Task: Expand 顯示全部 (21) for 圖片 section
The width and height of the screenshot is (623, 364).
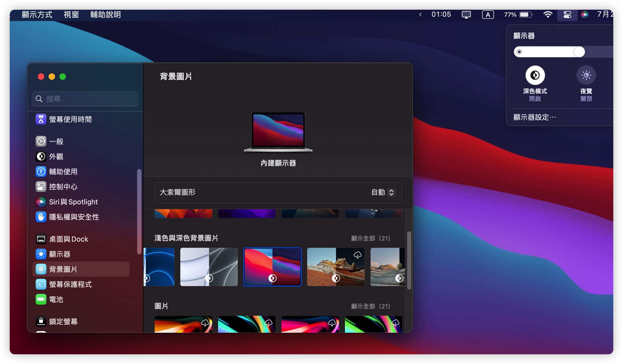Action: coord(370,306)
